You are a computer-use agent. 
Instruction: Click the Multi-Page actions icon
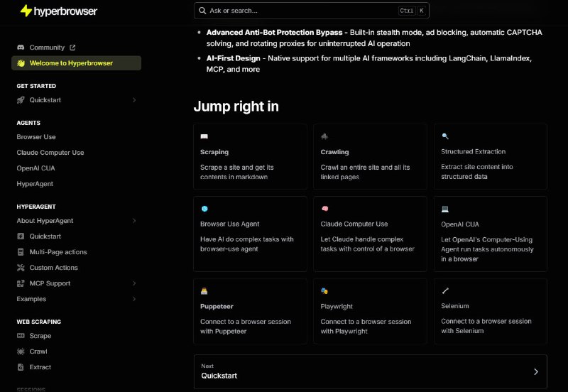pos(21,252)
